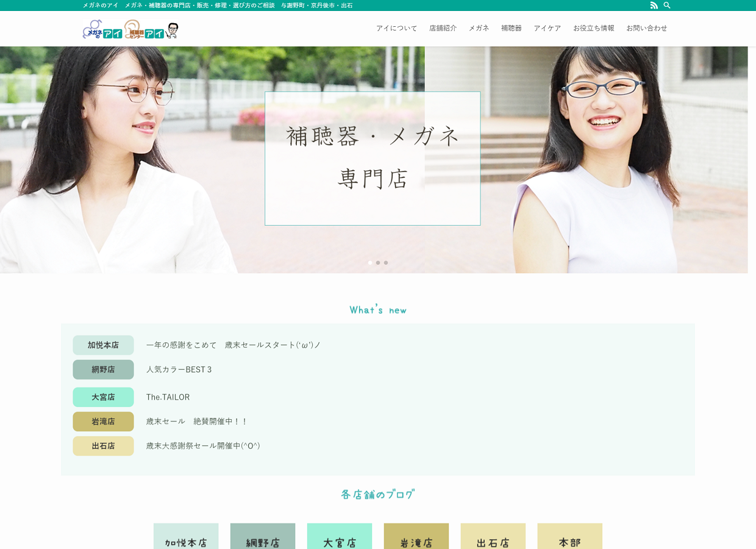Open the search magnifier icon
The image size is (756, 549).
[x=667, y=5]
